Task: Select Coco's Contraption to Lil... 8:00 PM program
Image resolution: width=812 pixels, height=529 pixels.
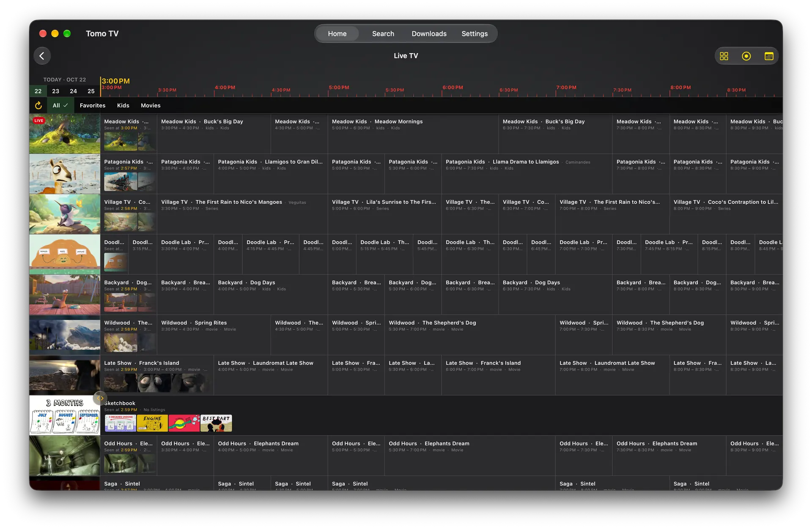Action: point(726,214)
